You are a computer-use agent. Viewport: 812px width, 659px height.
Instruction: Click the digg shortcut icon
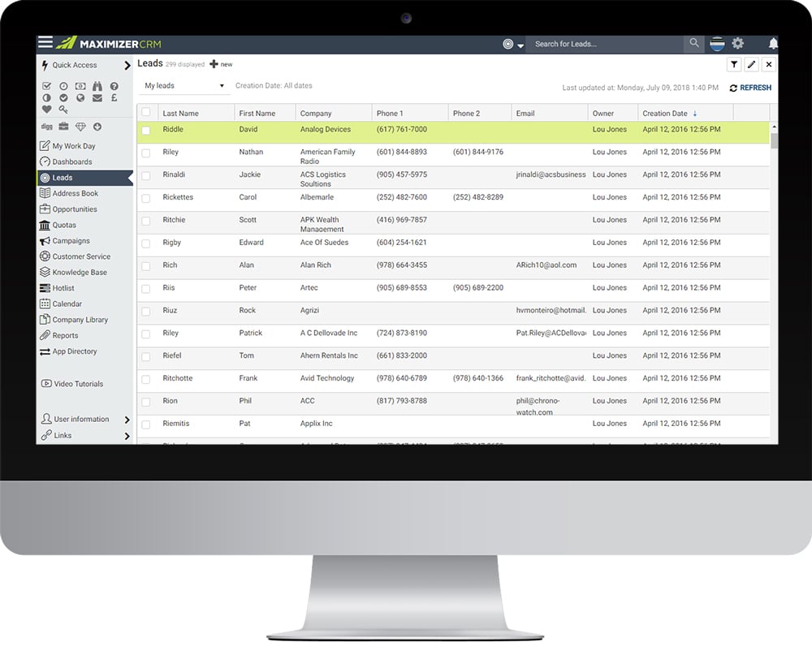(46, 127)
